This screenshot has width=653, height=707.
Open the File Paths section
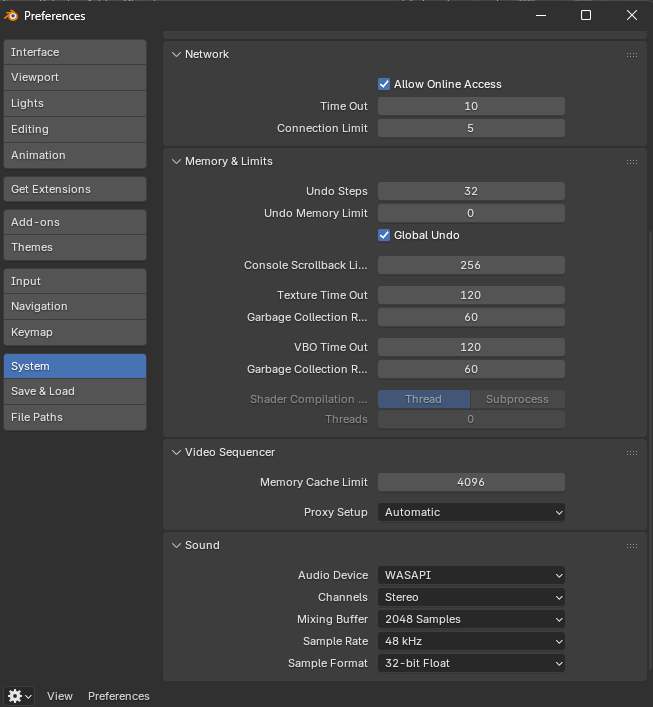[75, 417]
